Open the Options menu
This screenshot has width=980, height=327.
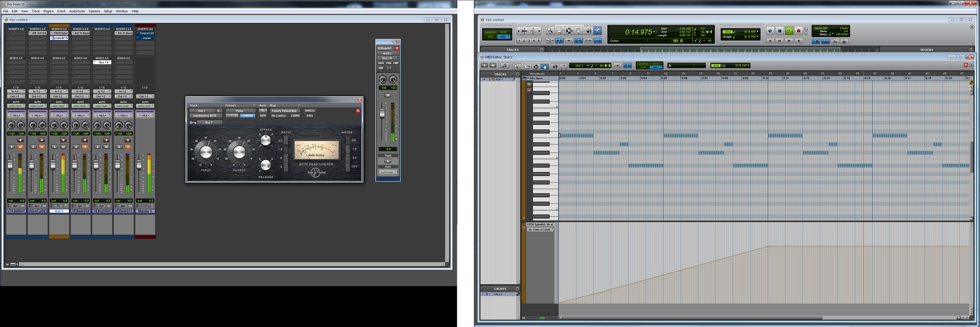click(95, 11)
